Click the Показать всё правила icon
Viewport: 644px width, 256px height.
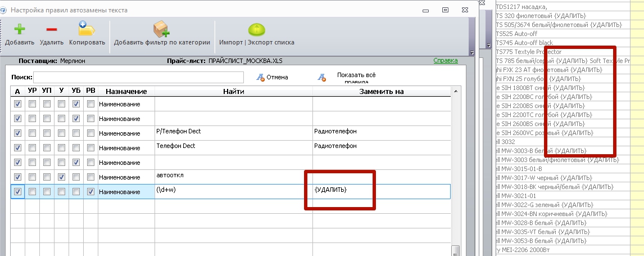point(321,77)
